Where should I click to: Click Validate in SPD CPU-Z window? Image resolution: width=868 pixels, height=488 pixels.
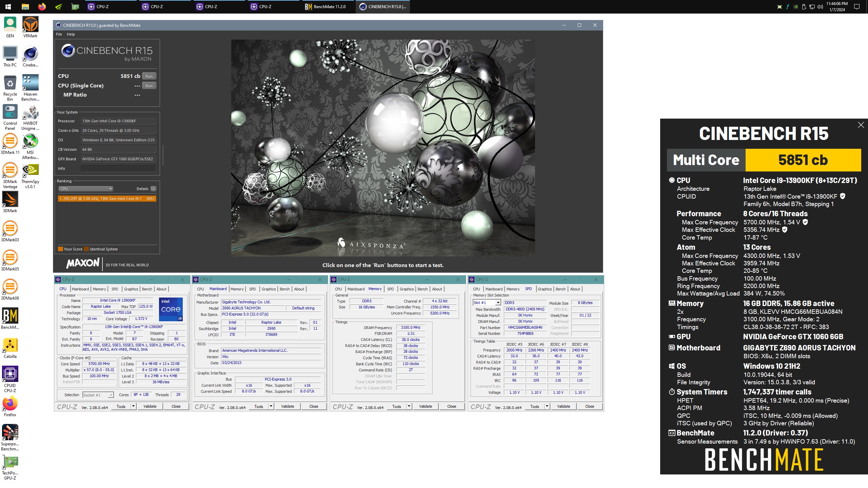[564, 406]
